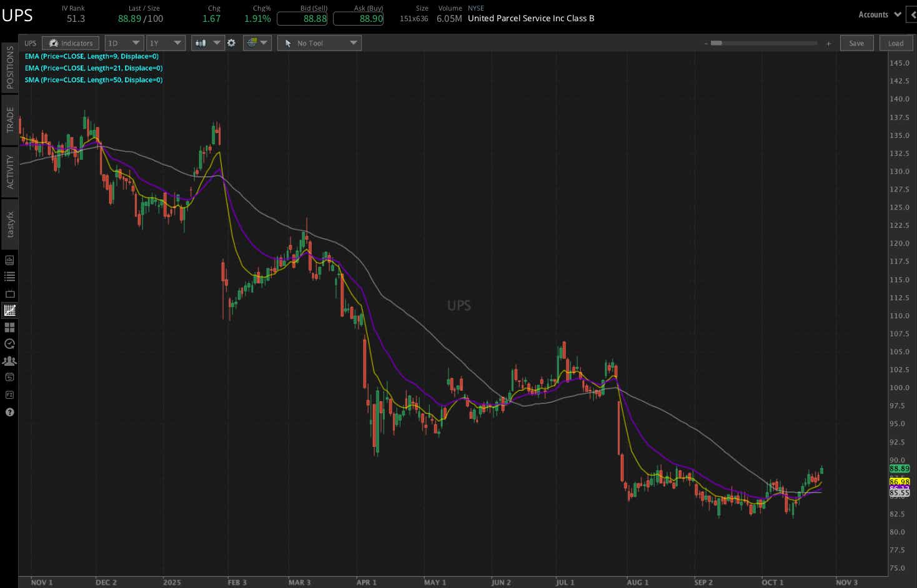Select the chart icon in the left sidebar
917x588 pixels.
(x=9, y=310)
